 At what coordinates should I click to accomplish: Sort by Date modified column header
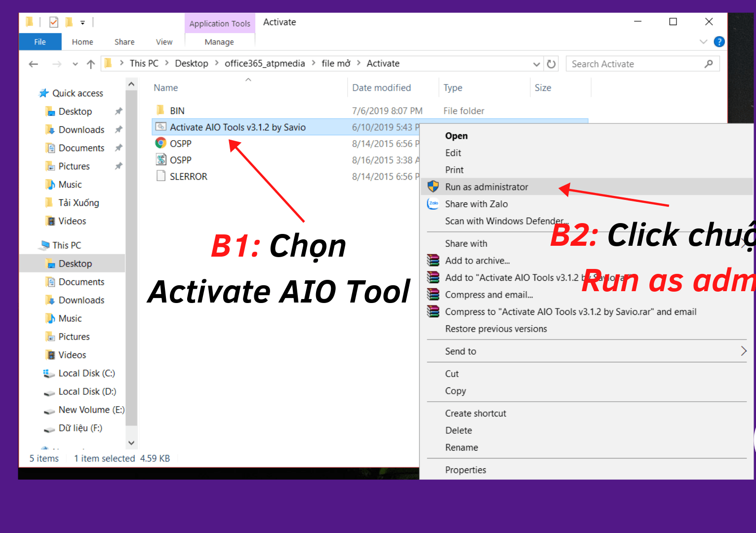pos(381,88)
